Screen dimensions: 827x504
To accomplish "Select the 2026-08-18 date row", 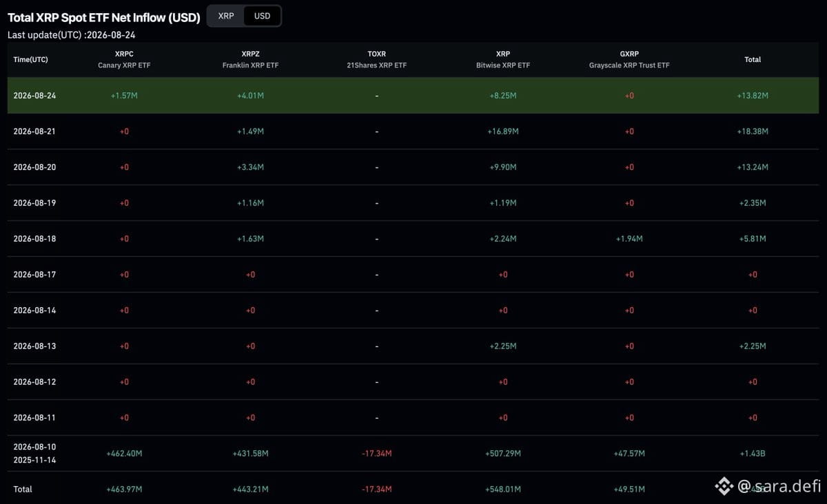I will tap(413, 239).
